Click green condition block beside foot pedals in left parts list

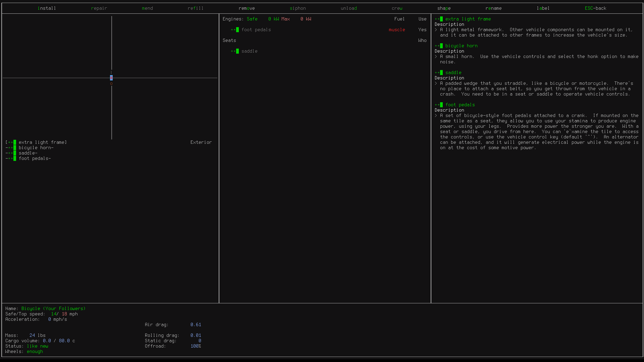pos(15,159)
